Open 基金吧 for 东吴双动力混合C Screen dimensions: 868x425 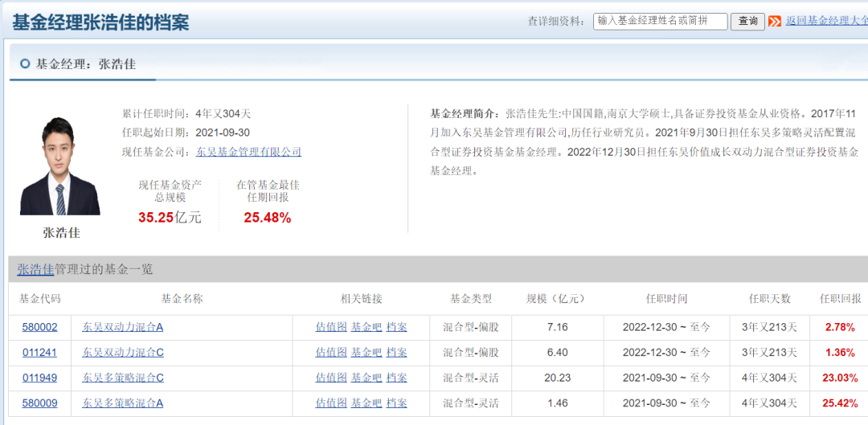click(x=366, y=353)
